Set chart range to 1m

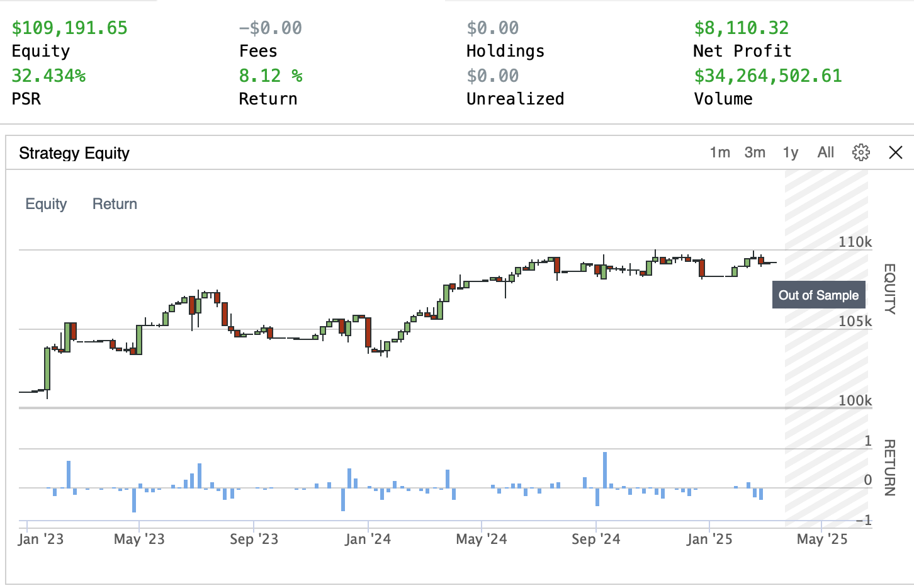point(719,152)
